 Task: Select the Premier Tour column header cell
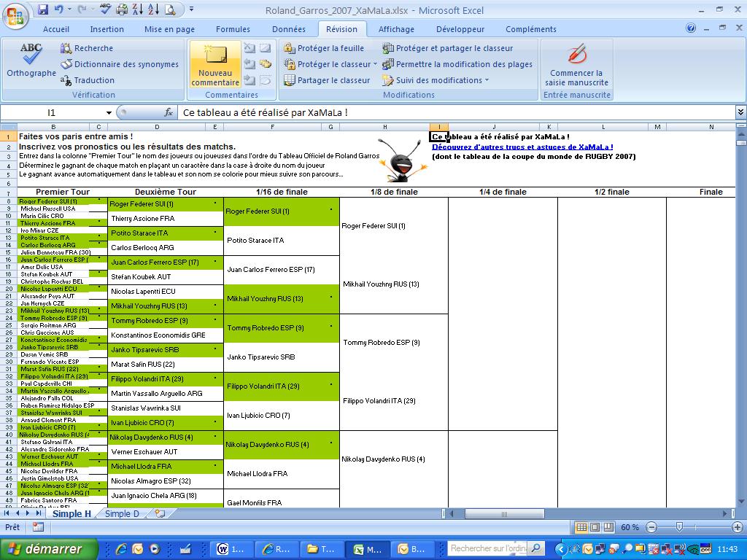tap(63, 192)
